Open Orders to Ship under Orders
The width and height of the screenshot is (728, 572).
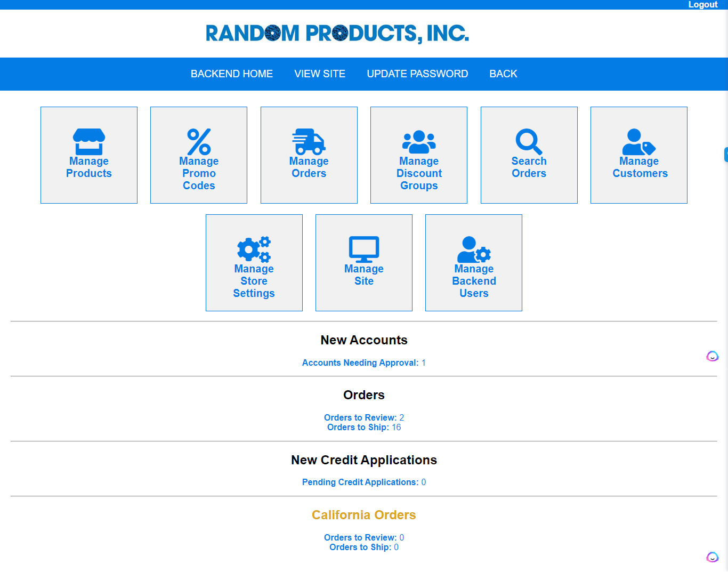[x=363, y=428]
